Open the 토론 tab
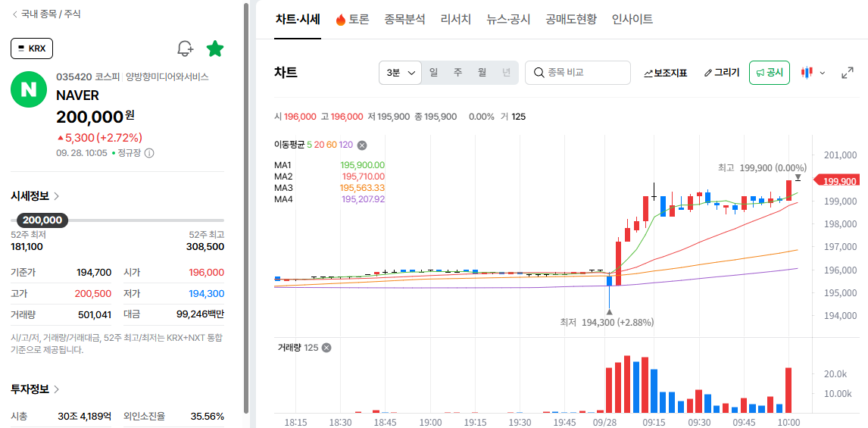This screenshot has width=868, height=428. coord(353,20)
